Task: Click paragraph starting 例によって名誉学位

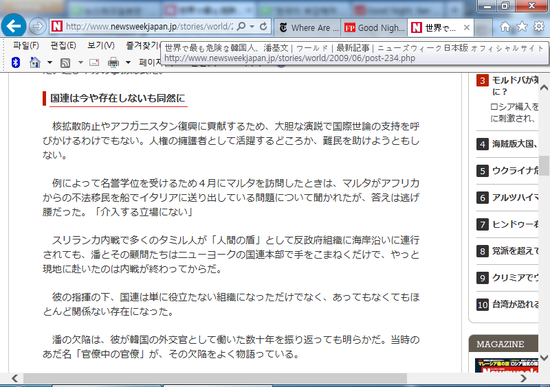Action: (231, 198)
